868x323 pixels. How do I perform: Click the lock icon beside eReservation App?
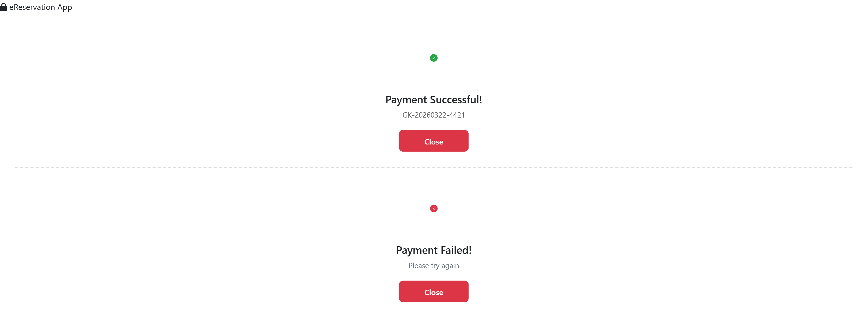(x=4, y=7)
